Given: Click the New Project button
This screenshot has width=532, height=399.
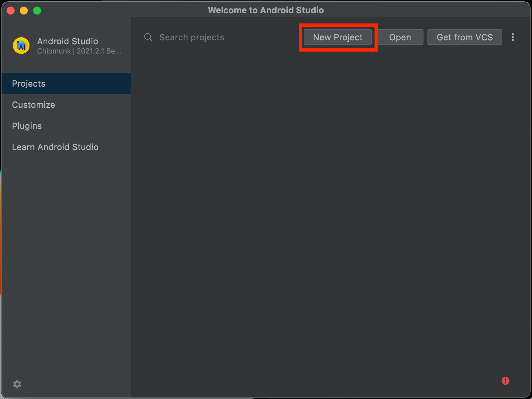Looking at the screenshot, I should [338, 37].
